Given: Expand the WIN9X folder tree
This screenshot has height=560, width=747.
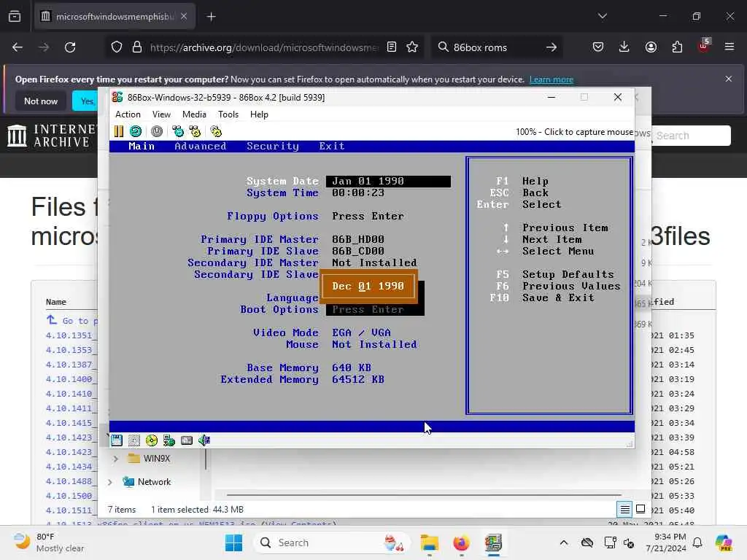Looking at the screenshot, I should pos(116,459).
